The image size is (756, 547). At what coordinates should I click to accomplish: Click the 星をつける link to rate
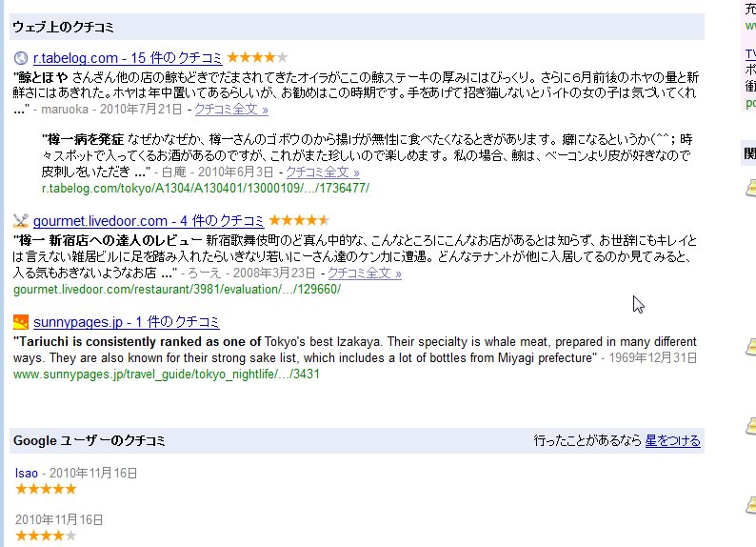pyautogui.click(x=672, y=440)
